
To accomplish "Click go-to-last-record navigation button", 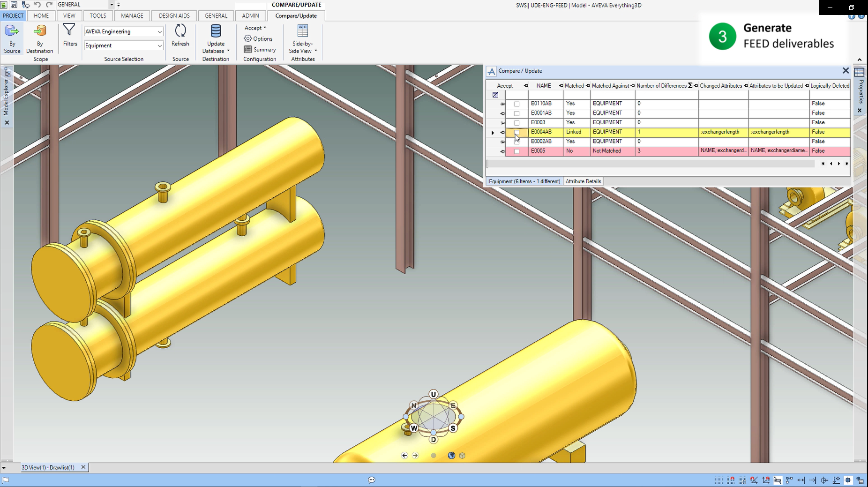I will (846, 164).
